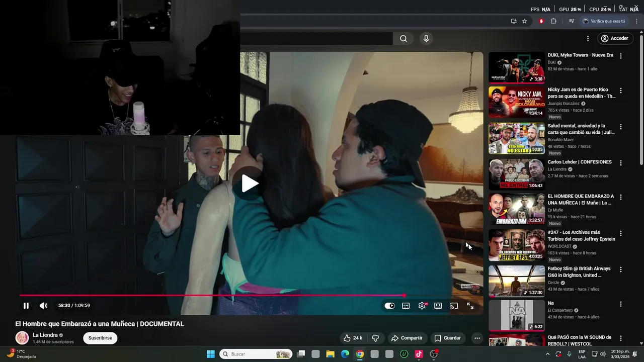Open File Explorer from the taskbar

tap(331, 354)
